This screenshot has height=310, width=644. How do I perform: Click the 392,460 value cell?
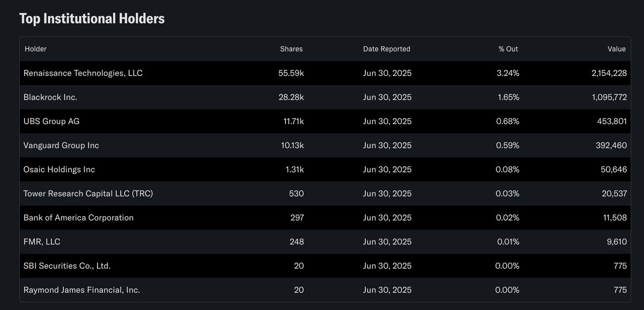pos(611,146)
